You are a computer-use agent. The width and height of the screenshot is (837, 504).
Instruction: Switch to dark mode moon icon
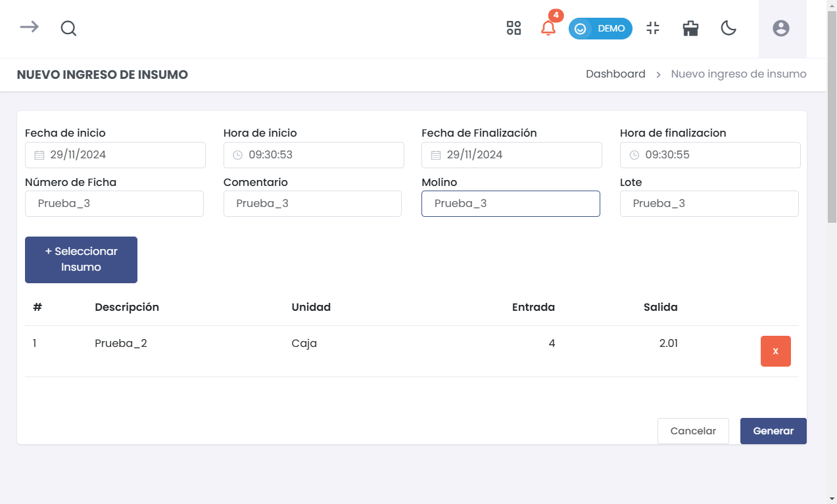[x=728, y=28]
